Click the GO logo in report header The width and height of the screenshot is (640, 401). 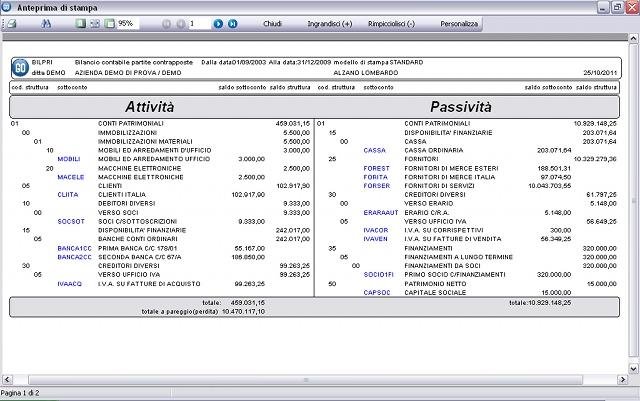click(x=20, y=67)
